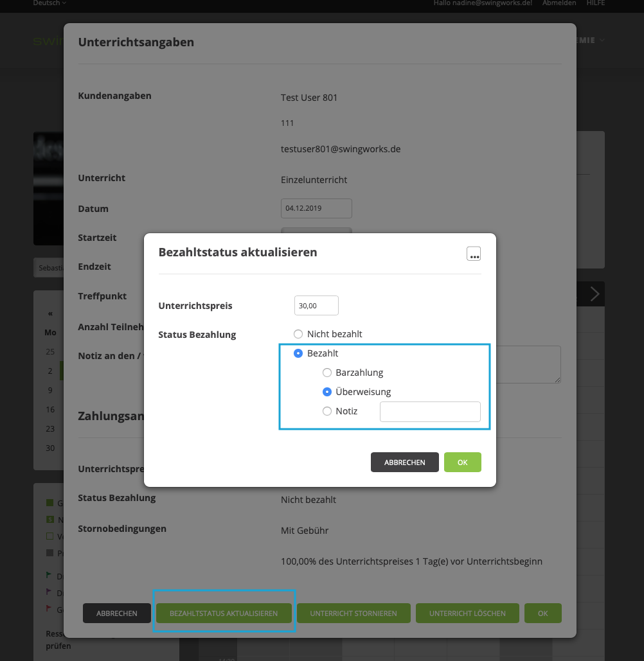Open the date field showing 04.12.2019
The height and width of the screenshot is (661, 644).
pyautogui.click(x=316, y=208)
